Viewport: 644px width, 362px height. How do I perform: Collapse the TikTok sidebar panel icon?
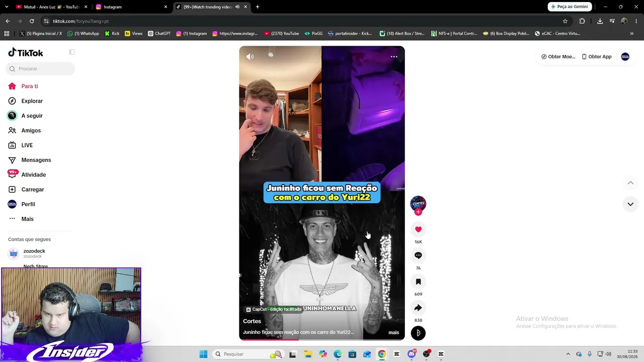click(72, 52)
